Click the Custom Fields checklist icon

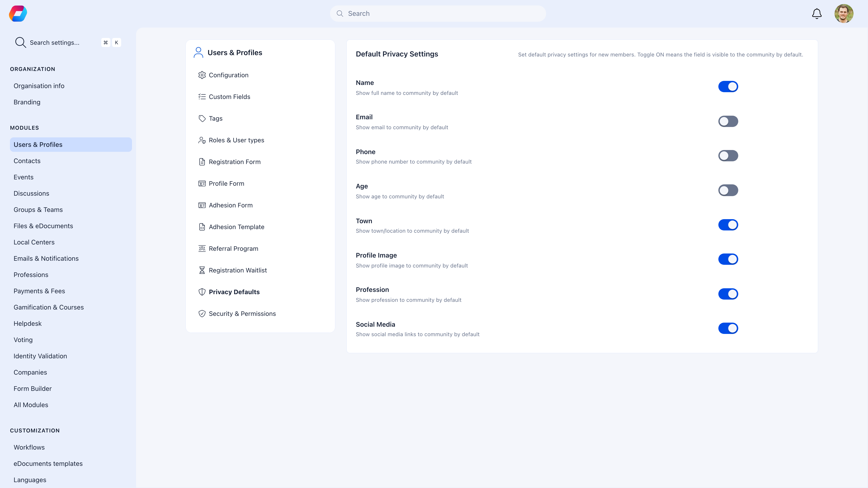[202, 97]
